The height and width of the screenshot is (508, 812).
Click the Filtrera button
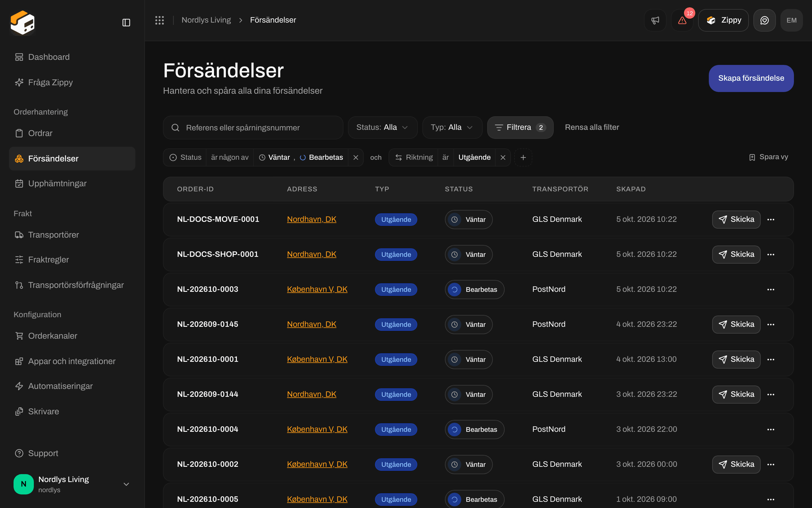(x=520, y=127)
